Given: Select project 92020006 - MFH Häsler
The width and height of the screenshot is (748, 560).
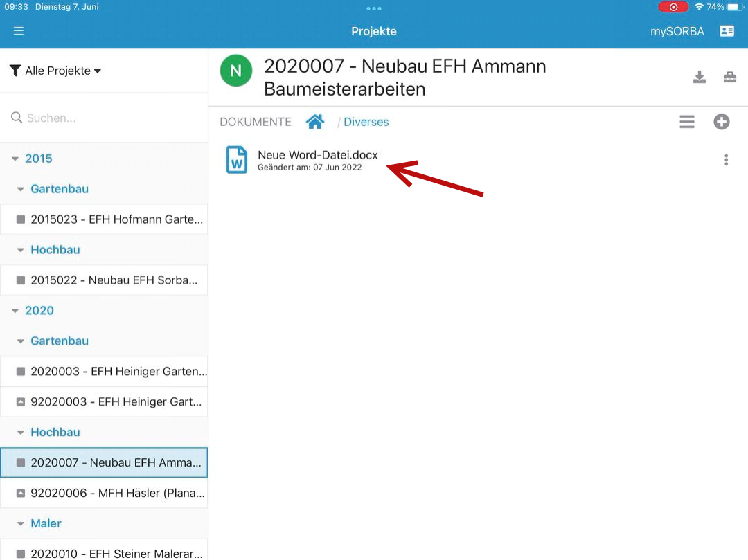Looking at the screenshot, I should point(111,494).
